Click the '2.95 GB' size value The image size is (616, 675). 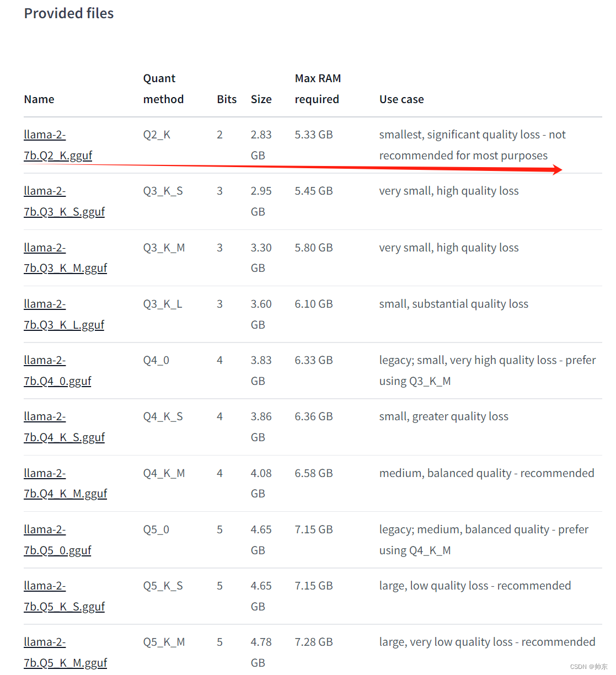261,201
